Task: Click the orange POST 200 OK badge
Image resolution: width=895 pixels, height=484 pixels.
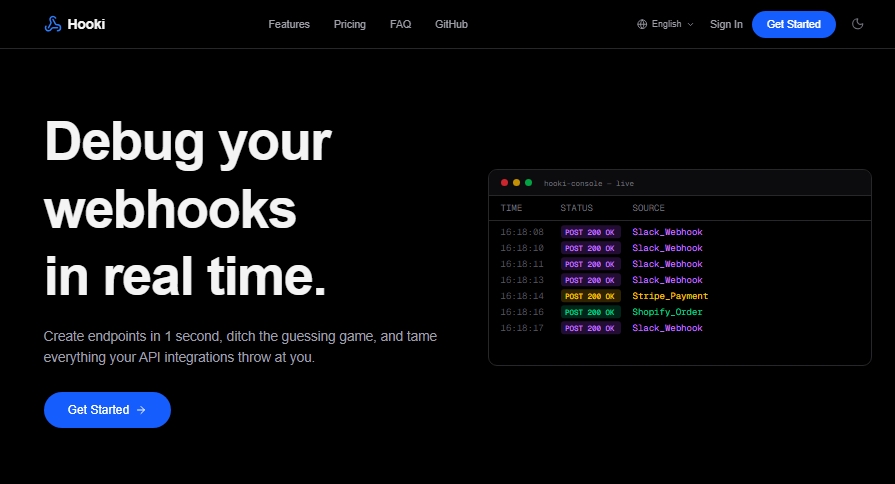Action: 590,296
